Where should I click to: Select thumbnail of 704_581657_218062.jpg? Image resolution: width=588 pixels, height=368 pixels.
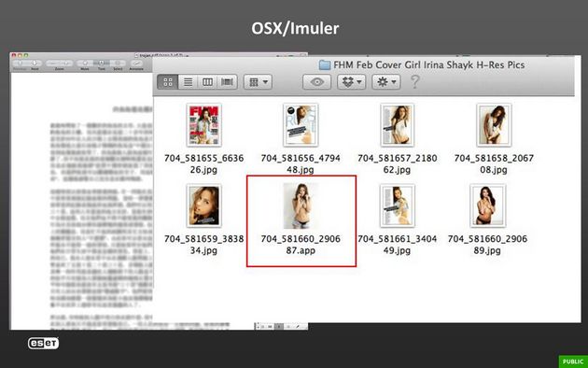pos(397,125)
